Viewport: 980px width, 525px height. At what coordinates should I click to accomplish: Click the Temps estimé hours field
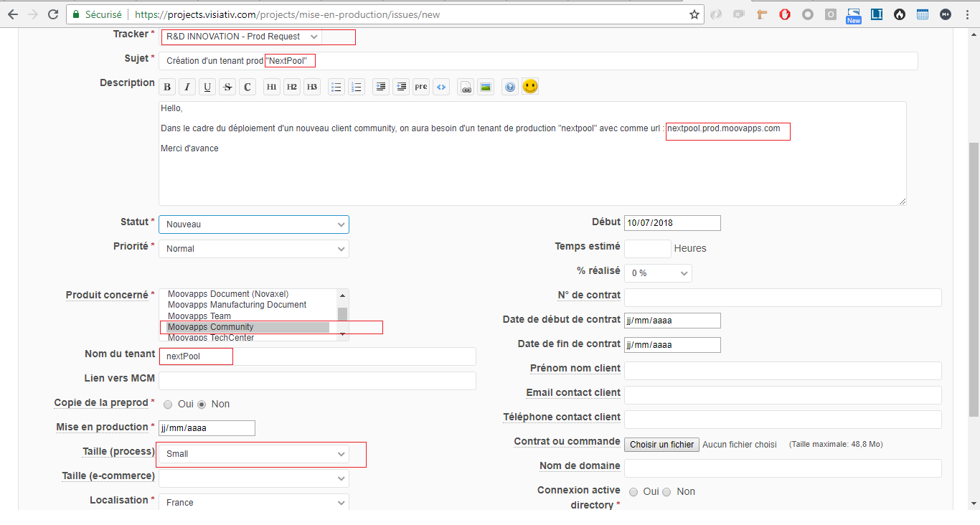(648, 249)
